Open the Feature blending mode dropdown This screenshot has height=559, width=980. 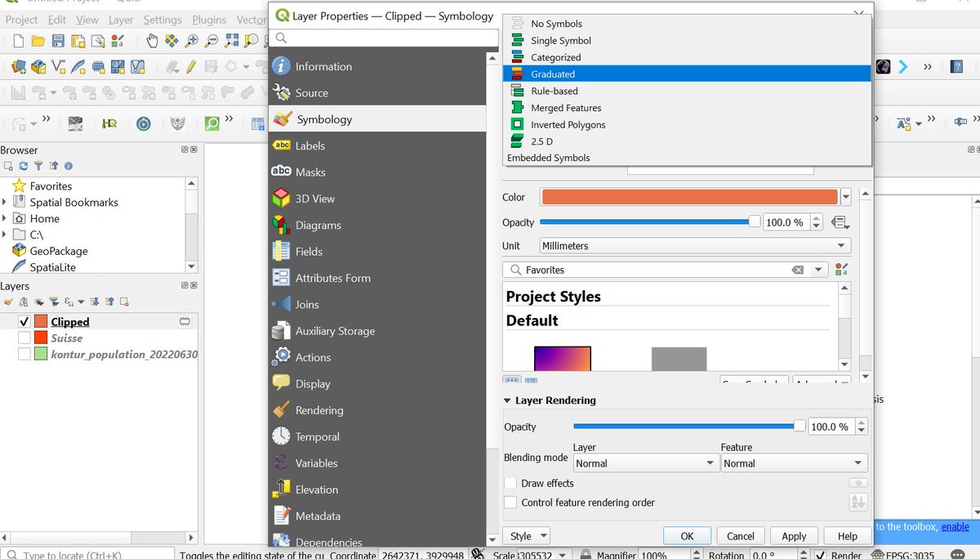click(793, 463)
